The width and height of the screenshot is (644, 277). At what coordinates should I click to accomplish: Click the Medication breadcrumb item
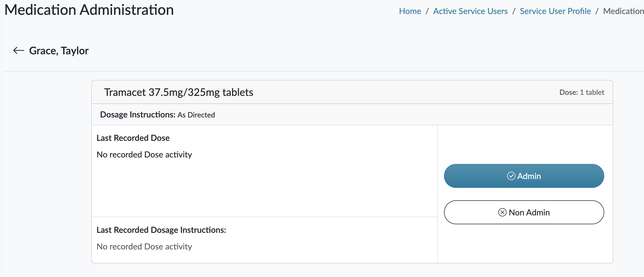[623, 11]
